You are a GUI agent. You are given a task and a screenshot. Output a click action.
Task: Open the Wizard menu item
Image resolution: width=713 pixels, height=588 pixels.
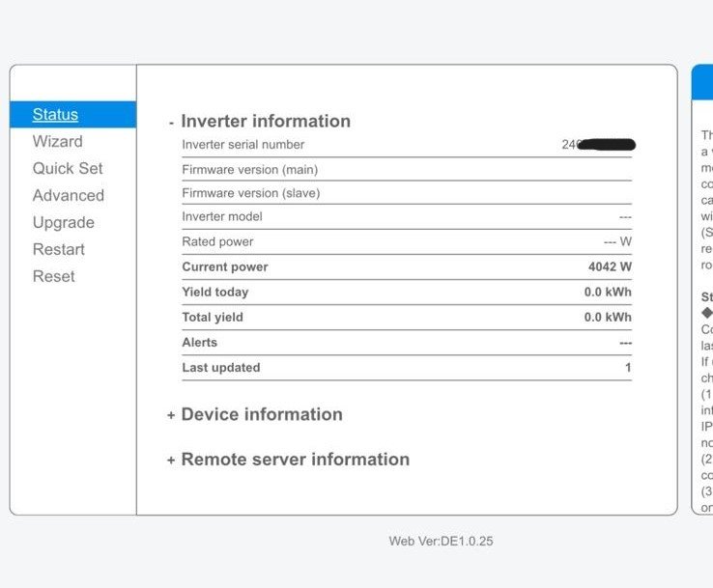pos(57,141)
